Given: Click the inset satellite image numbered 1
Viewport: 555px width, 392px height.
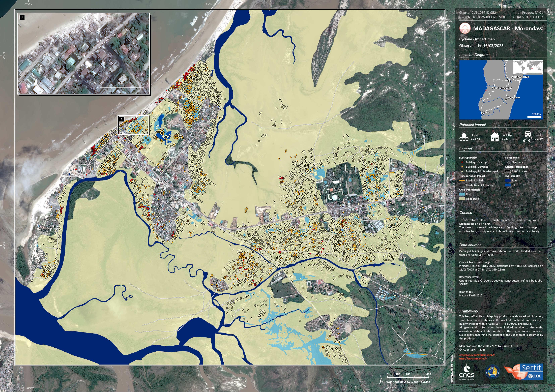Looking at the screenshot, I should point(84,53).
